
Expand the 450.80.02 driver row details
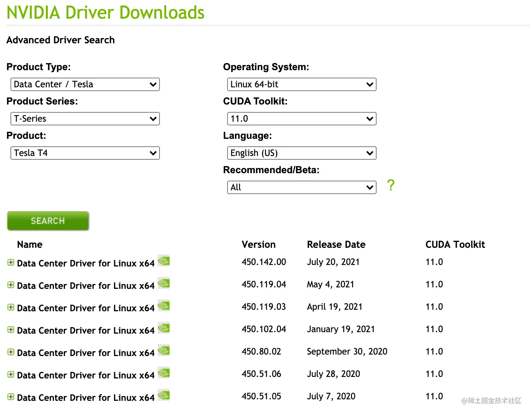point(11,352)
